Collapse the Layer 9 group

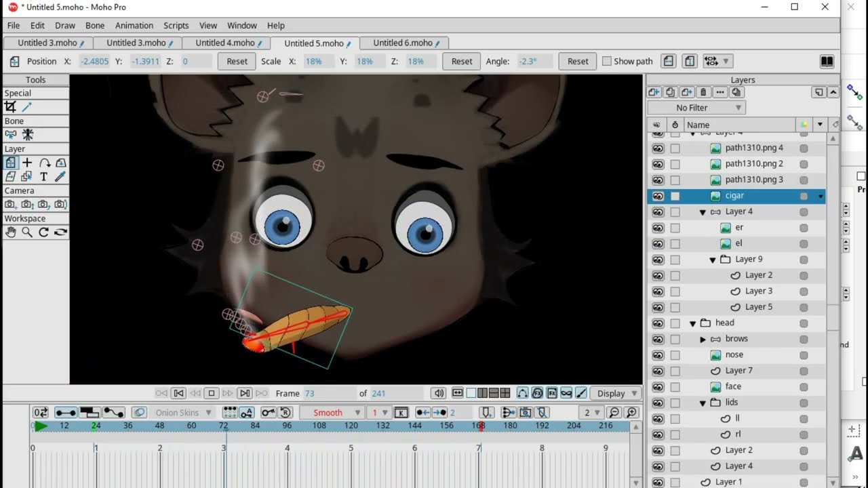(713, 260)
